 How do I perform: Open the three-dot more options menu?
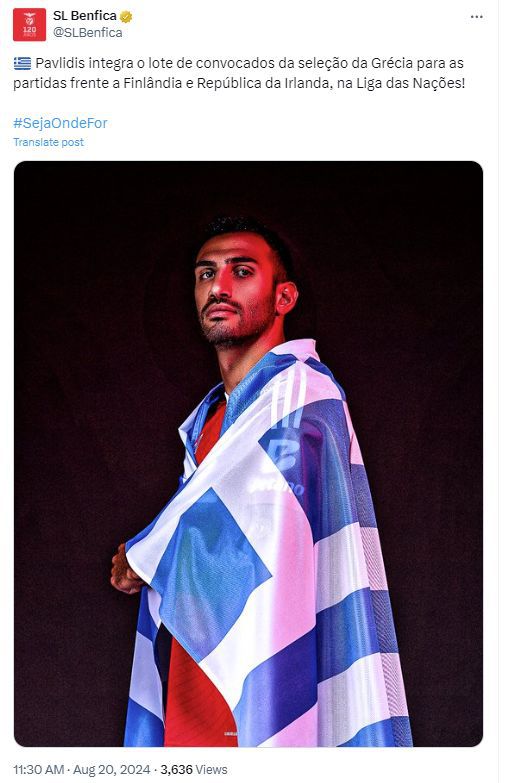(x=477, y=17)
